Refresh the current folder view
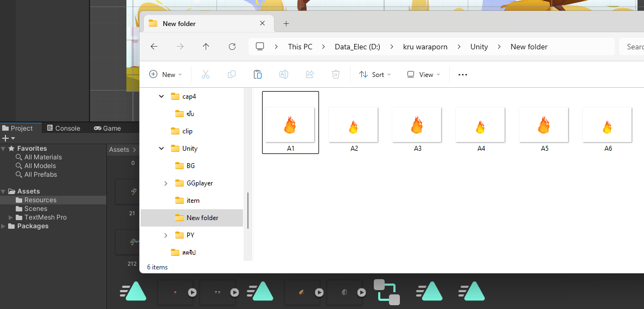Viewport: 644px width, 309px height. 232,47
